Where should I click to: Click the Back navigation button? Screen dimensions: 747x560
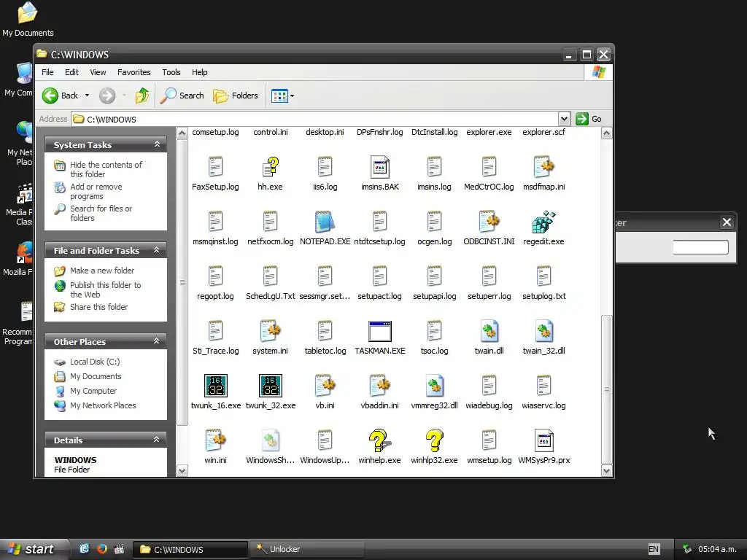click(x=60, y=96)
